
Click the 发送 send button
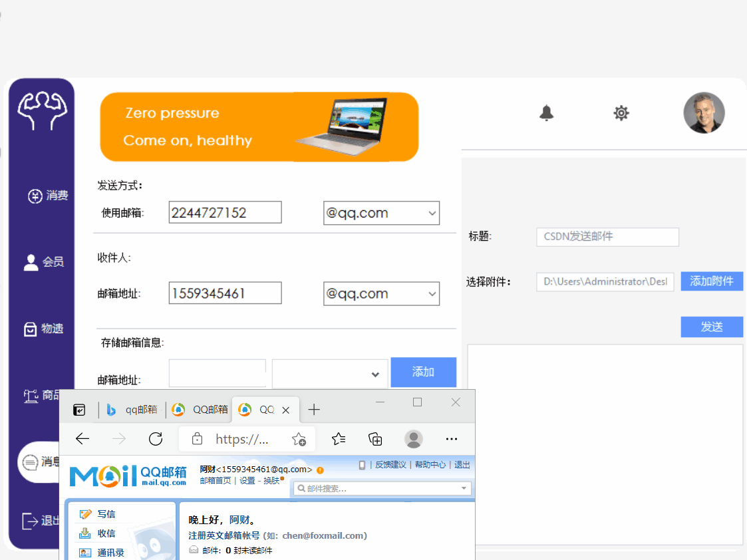point(712,327)
